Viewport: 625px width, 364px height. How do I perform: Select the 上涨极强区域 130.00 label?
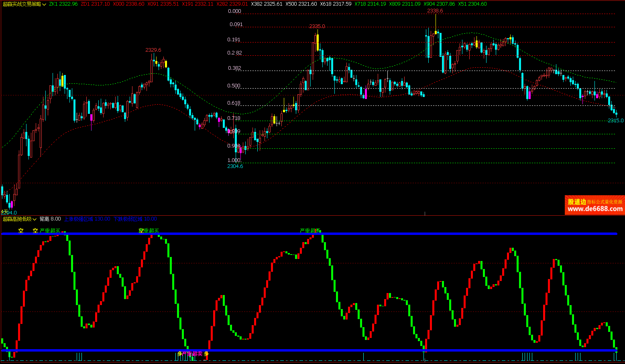87,219
